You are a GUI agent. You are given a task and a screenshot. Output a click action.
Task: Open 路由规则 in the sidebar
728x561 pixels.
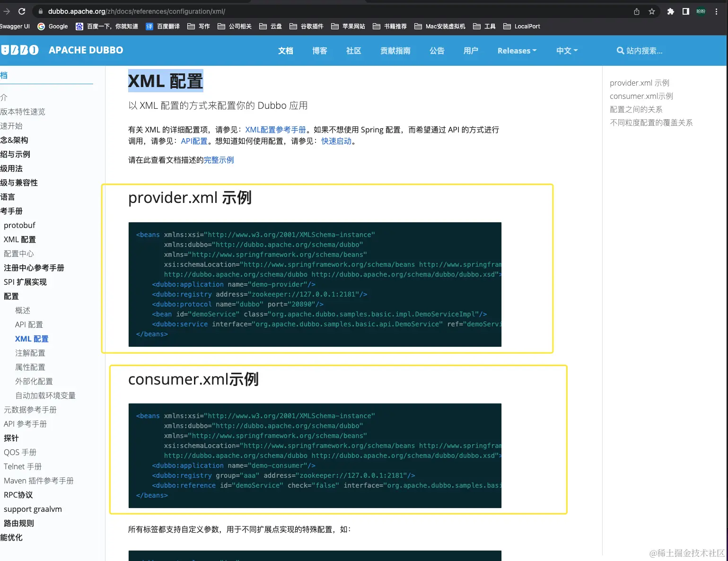click(x=19, y=523)
